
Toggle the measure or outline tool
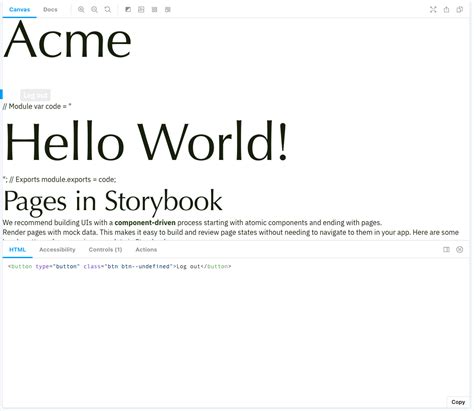coord(168,10)
